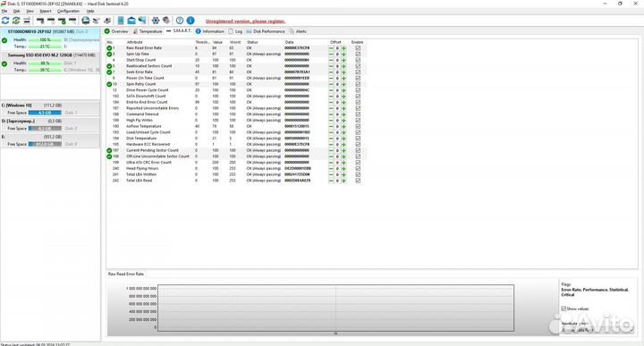The height and width of the screenshot is (346, 644).
Task: Increase offset for Ultra ATA CRC Error Count
Action: pos(343,163)
